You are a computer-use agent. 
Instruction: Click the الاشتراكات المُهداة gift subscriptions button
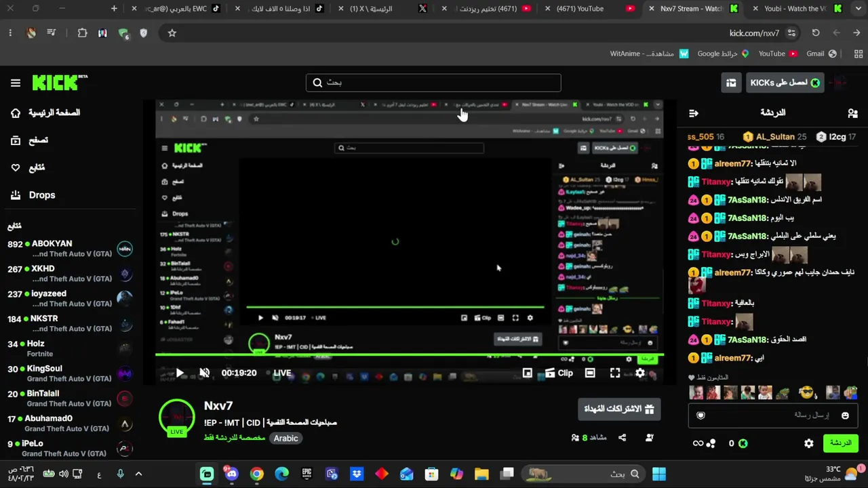pos(619,409)
